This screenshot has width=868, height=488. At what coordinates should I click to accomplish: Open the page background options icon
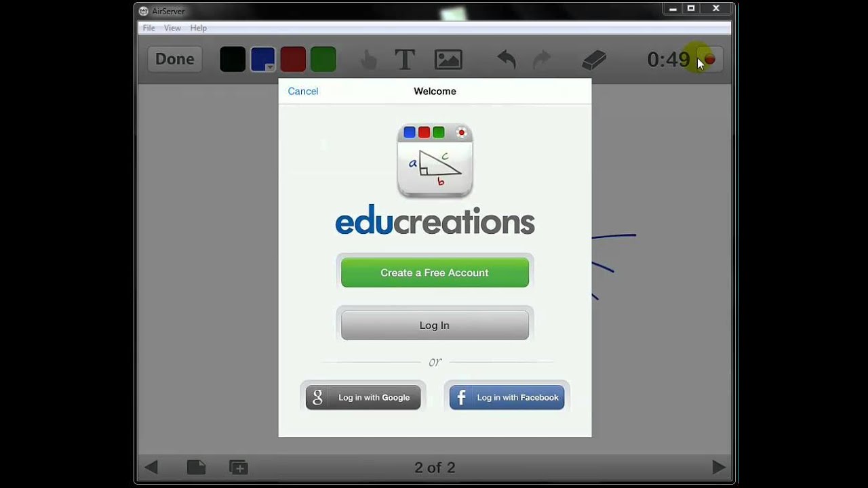196,467
